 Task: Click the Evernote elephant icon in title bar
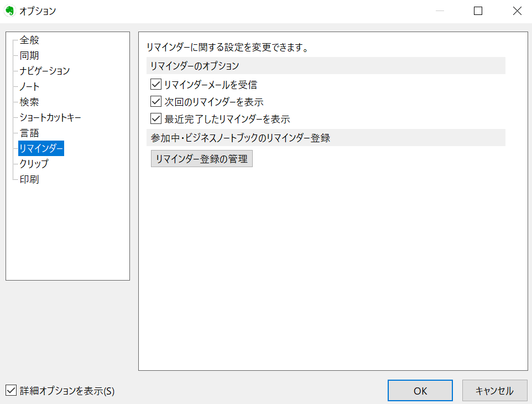pyautogui.click(x=9, y=11)
